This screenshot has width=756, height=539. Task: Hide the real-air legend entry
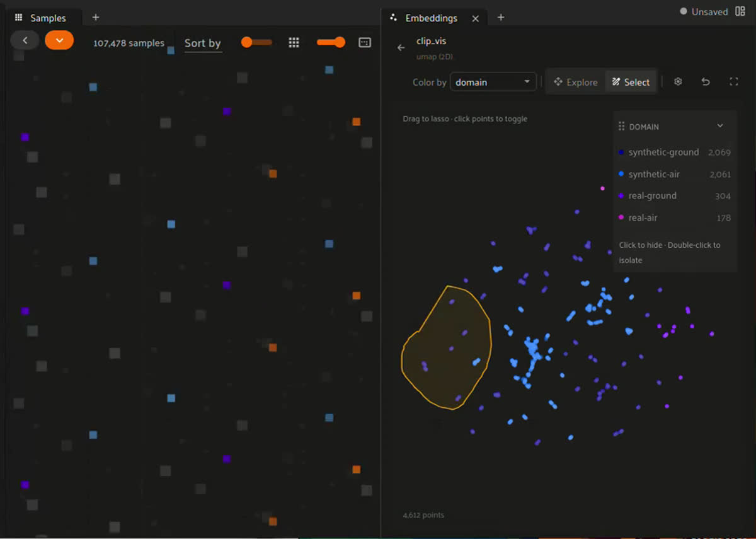[675, 217]
